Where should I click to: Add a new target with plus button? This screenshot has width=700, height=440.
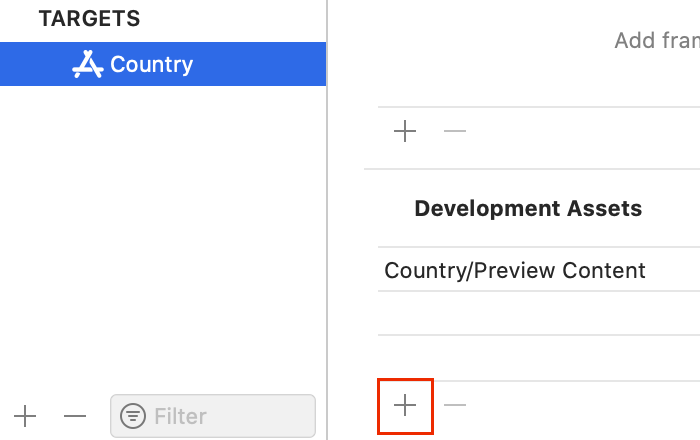[x=25, y=416]
